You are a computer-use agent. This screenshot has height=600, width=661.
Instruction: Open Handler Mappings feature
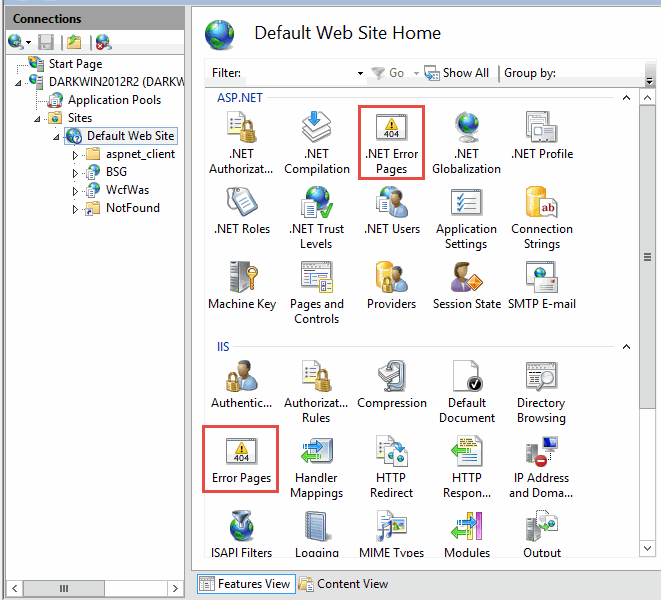tap(317, 466)
